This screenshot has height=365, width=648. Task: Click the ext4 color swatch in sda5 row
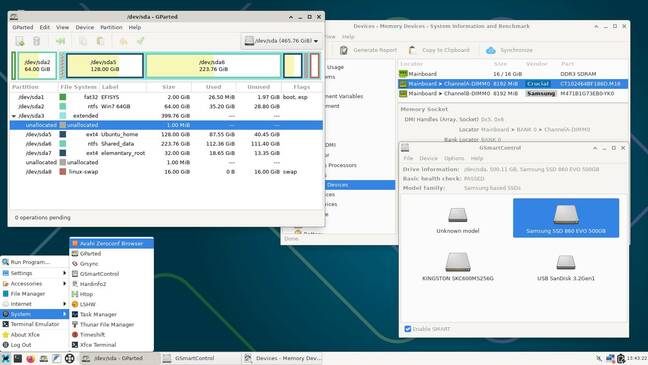tap(63, 134)
